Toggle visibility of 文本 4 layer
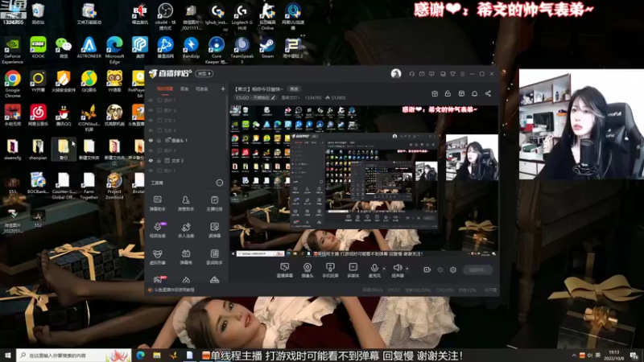 [x=151, y=130]
